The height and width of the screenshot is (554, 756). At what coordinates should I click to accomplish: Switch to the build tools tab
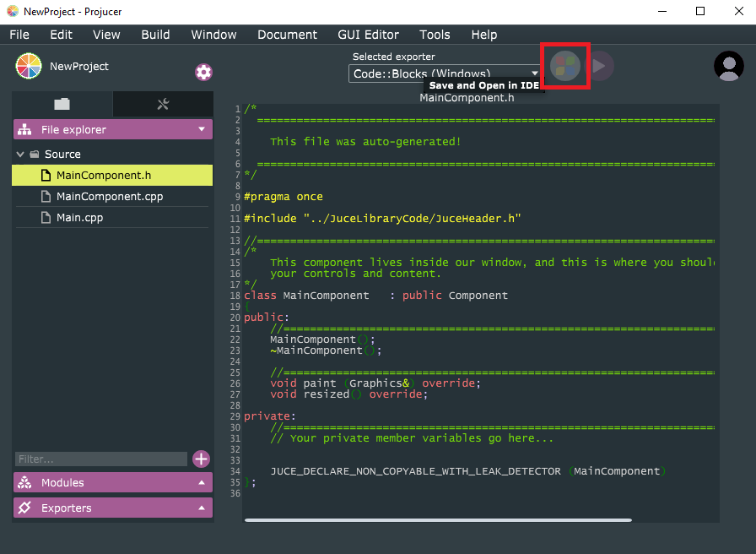point(163,104)
